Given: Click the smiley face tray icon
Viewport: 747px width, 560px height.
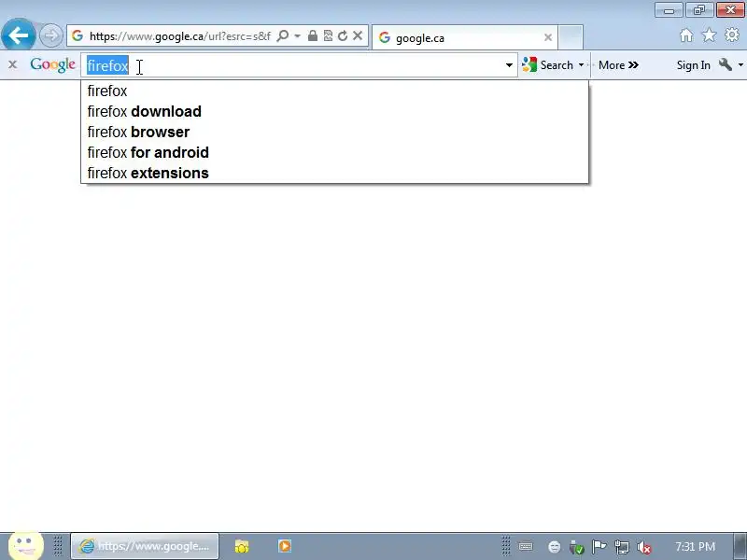Looking at the screenshot, I should click(554, 547).
